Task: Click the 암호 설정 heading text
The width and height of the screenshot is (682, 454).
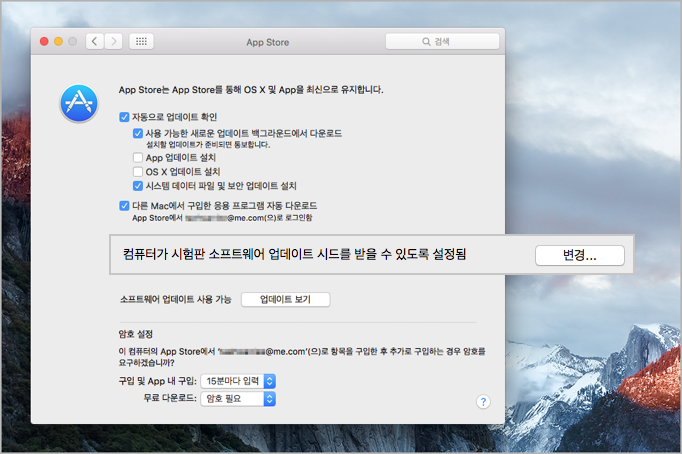Action: (136, 334)
